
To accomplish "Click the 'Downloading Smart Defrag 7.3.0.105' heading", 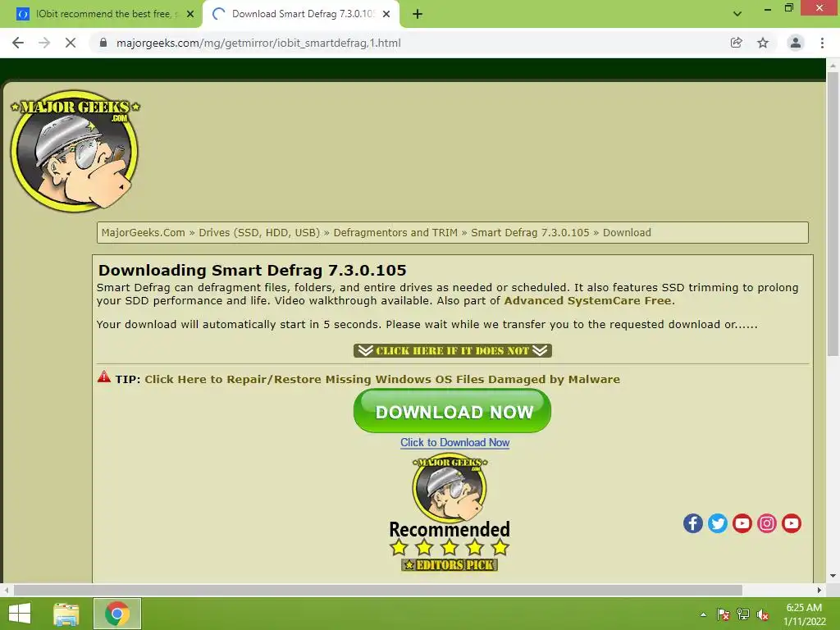I will click(x=253, y=270).
